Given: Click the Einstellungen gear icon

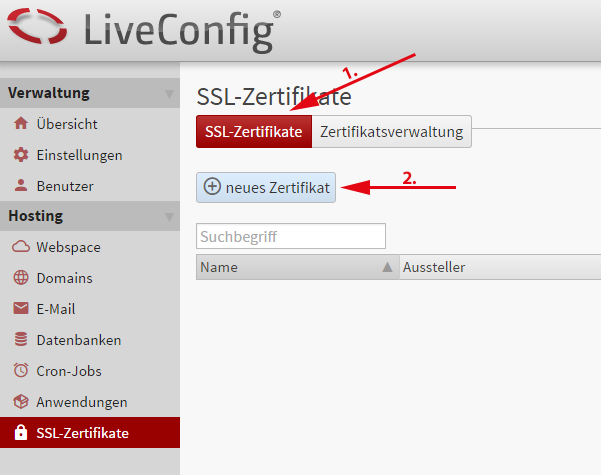Looking at the screenshot, I should tap(20, 155).
